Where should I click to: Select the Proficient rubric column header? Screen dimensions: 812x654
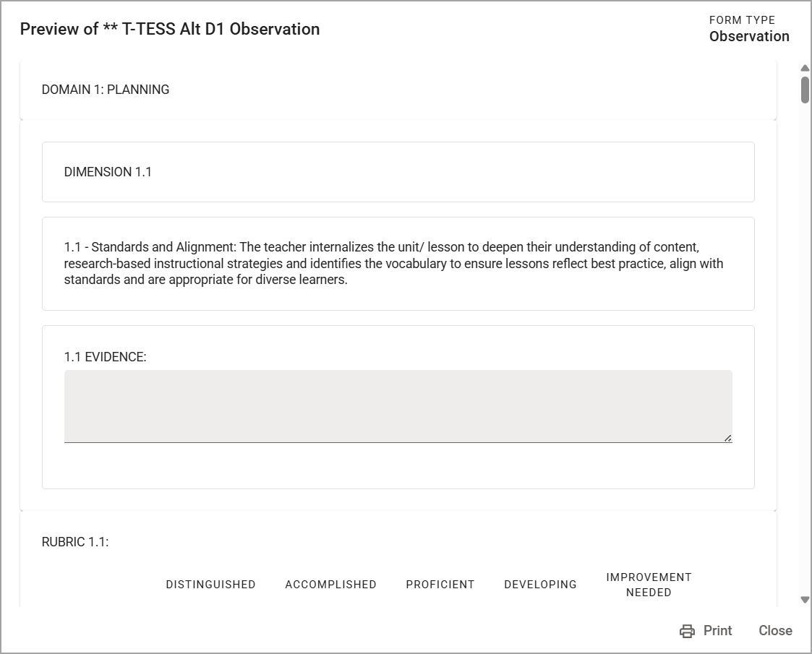click(x=440, y=585)
